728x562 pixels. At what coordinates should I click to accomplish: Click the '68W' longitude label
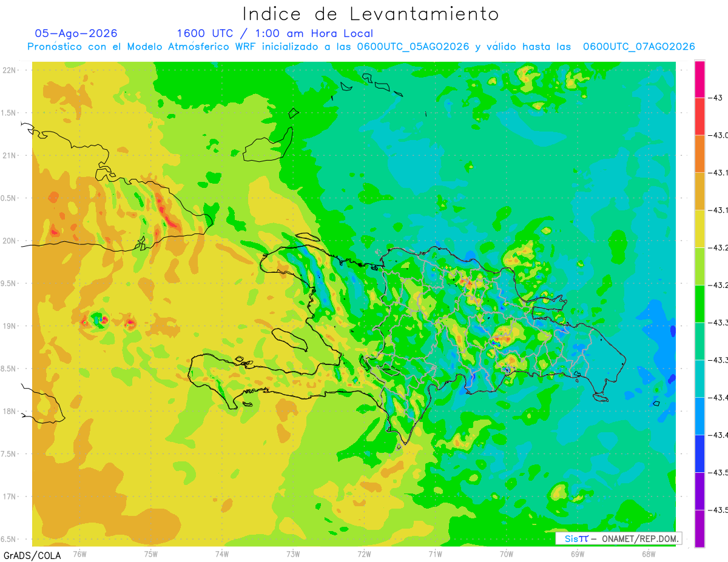(x=649, y=554)
